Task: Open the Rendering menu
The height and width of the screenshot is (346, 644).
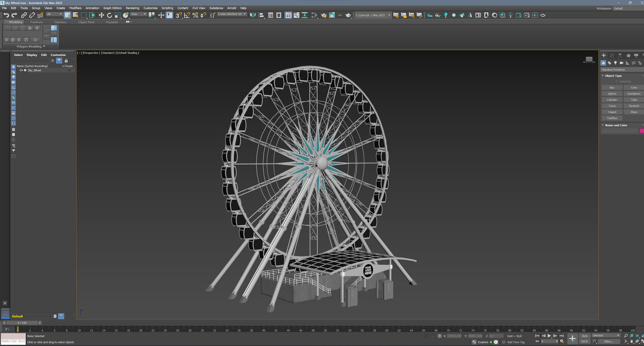Action: coord(132,8)
